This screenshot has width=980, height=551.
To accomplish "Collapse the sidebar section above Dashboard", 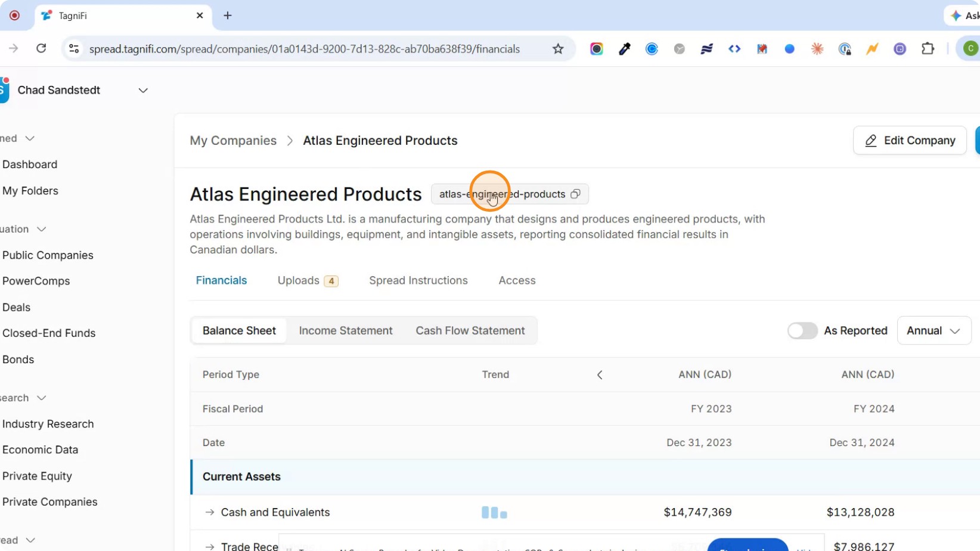I will point(30,138).
